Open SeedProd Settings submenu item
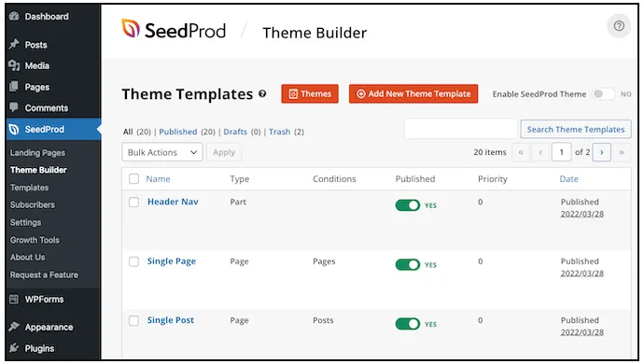Viewport: 644px width, 364px height. point(25,223)
